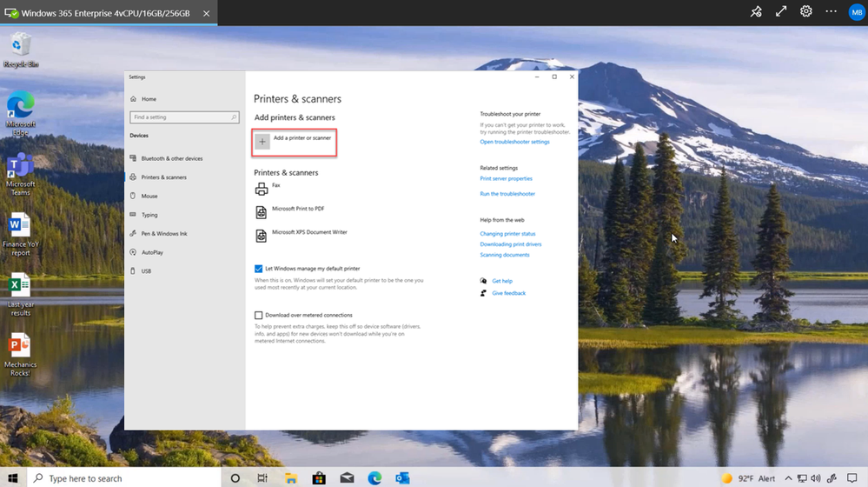Maximize the Settings window
This screenshot has width=868, height=487.
[x=554, y=77]
